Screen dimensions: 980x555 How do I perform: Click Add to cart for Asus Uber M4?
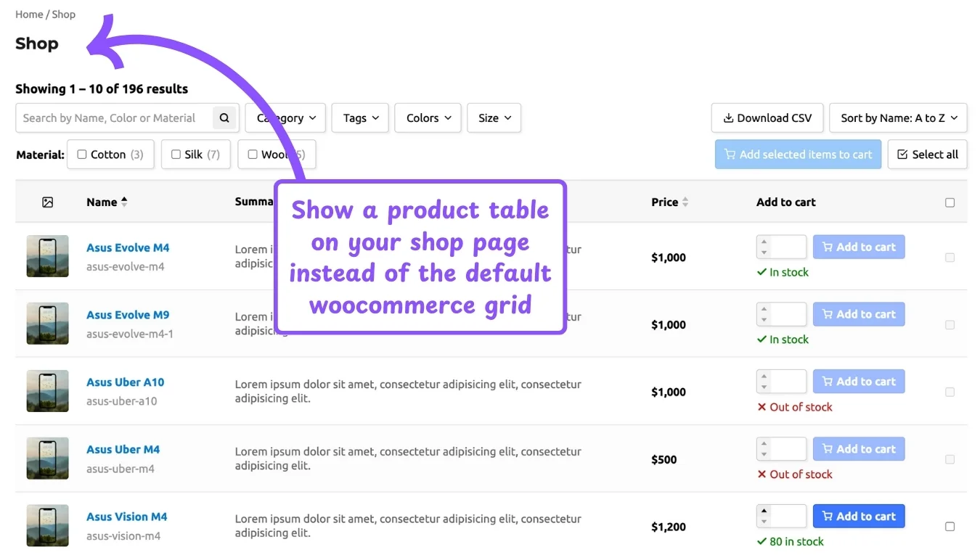(859, 449)
